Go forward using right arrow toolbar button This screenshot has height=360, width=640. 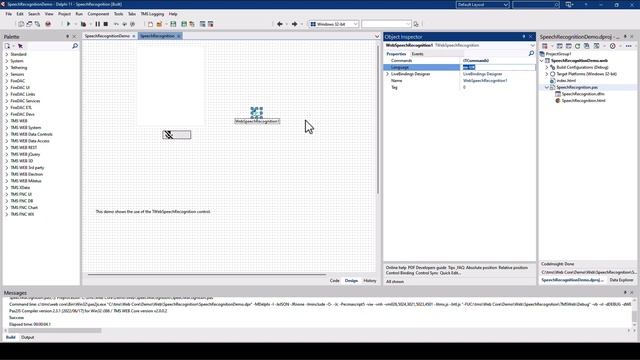[294, 24]
